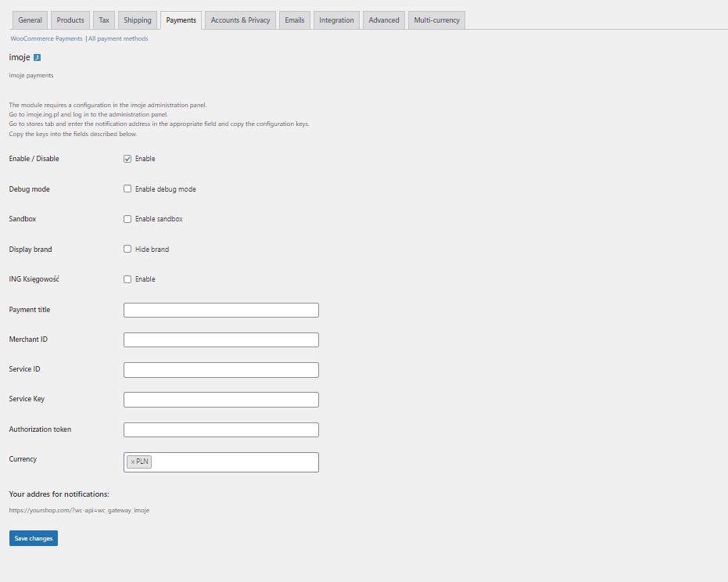The width and height of the screenshot is (728, 582).
Task: Click the Authorization token field
Action: click(x=221, y=429)
